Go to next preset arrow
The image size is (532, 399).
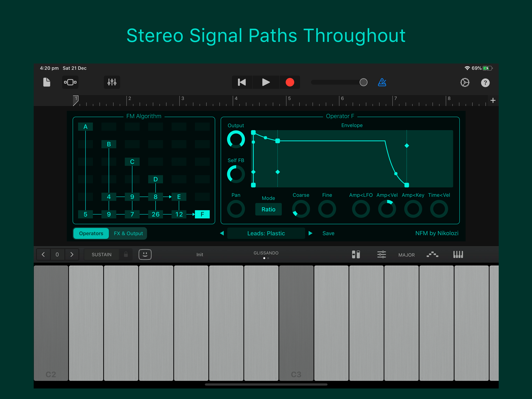[x=310, y=233]
